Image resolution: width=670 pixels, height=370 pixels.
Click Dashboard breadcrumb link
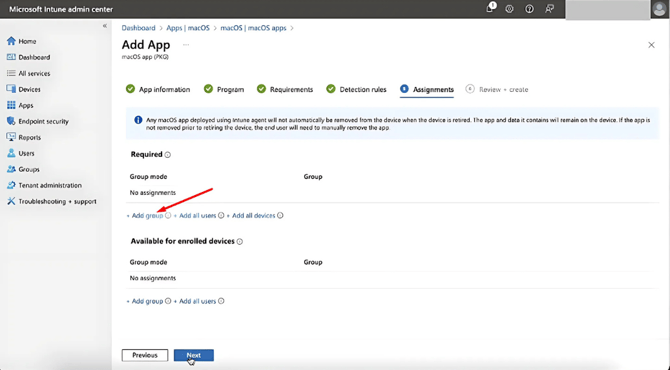coord(138,28)
